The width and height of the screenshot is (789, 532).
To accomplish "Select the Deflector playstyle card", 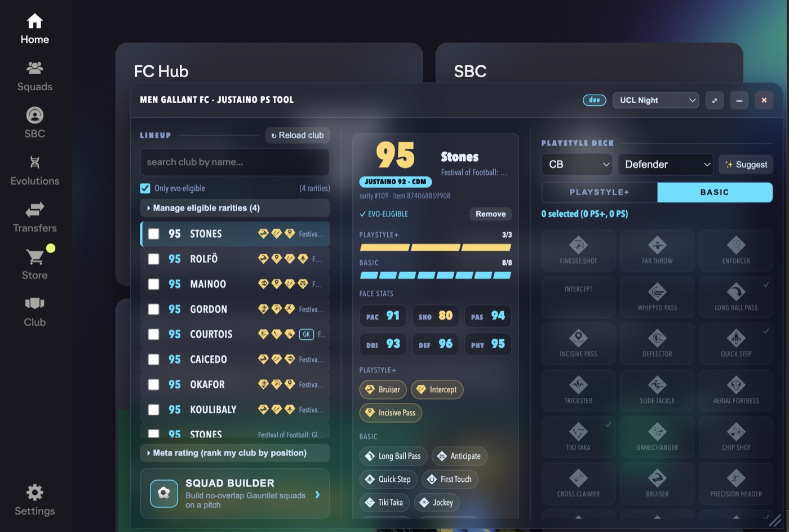I will click(x=657, y=344).
